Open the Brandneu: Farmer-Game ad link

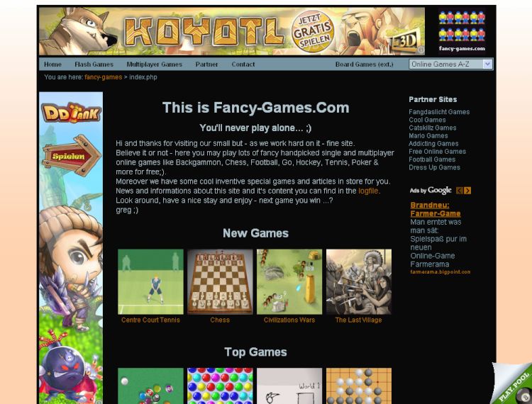436,210
